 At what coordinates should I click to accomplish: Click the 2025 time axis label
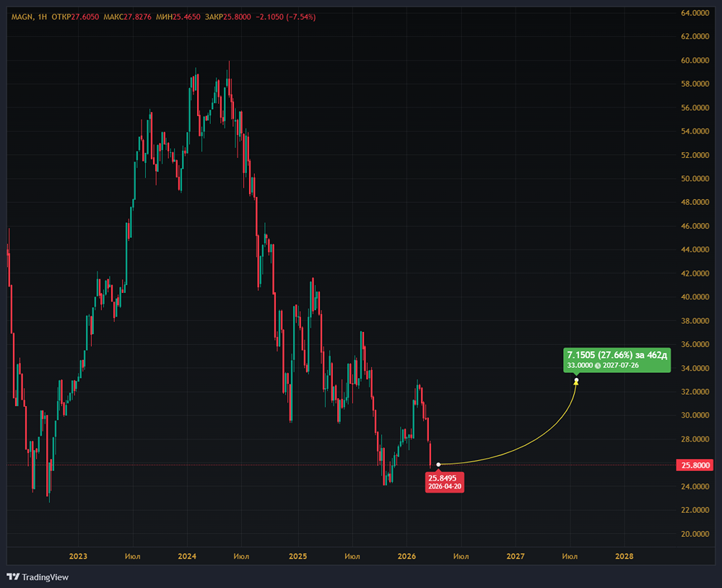coord(297,556)
